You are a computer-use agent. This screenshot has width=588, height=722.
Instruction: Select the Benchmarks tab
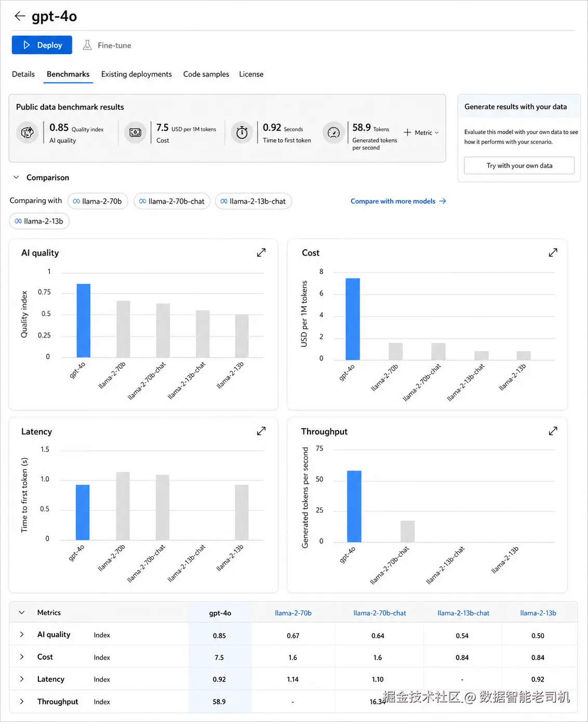coord(68,74)
